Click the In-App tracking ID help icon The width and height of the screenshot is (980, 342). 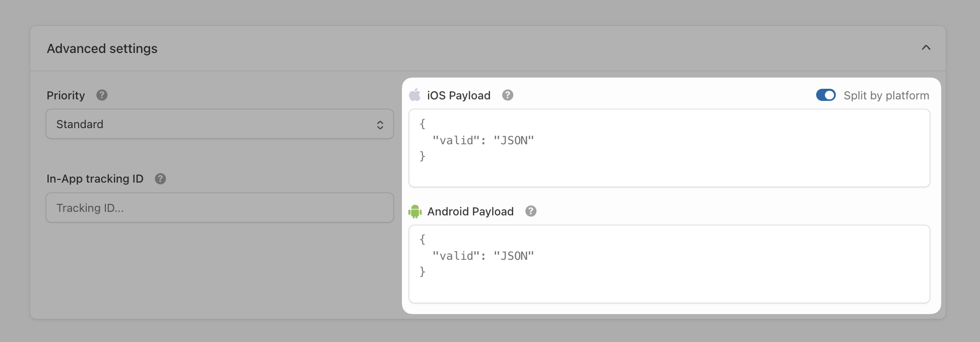160,179
